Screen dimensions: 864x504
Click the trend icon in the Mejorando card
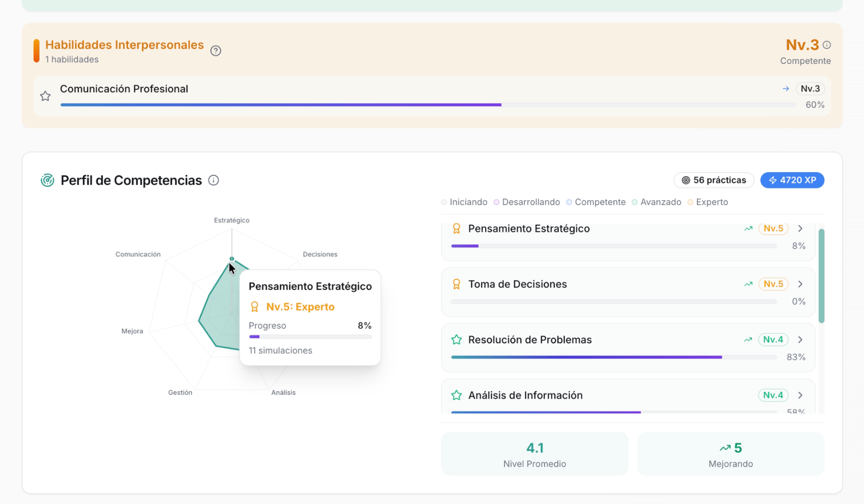tap(725, 448)
